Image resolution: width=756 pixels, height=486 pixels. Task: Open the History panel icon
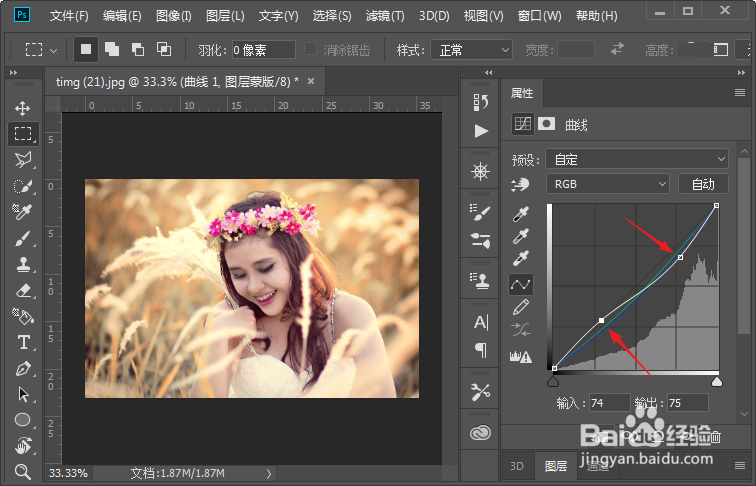pos(481,102)
